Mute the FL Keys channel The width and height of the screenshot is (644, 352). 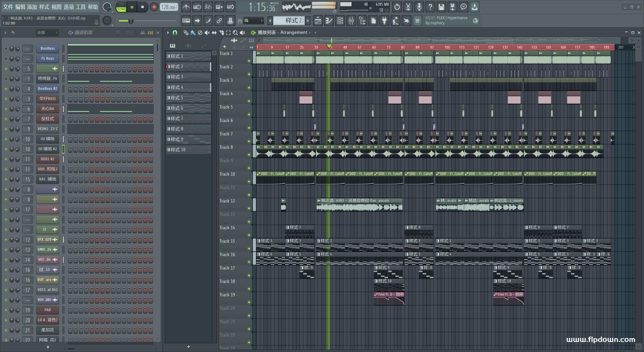(6, 59)
